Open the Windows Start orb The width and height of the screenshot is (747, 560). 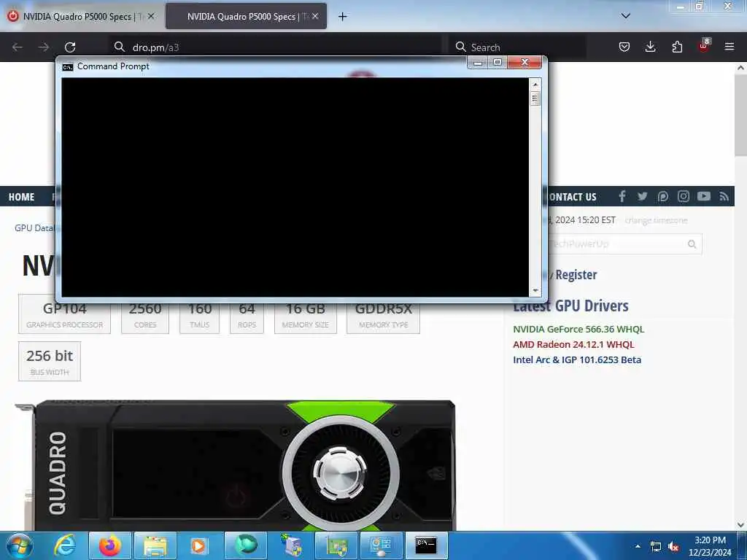point(20,545)
